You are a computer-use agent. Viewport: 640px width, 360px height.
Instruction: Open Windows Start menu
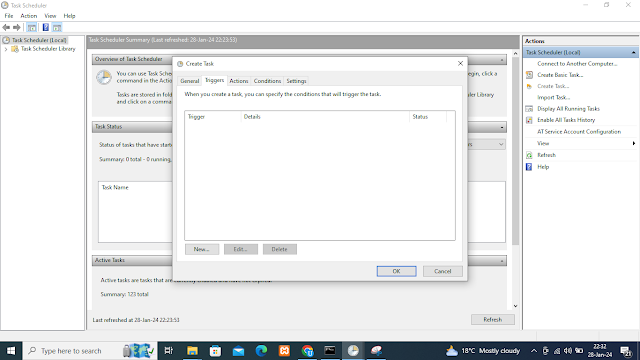pyautogui.click(x=11, y=351)
